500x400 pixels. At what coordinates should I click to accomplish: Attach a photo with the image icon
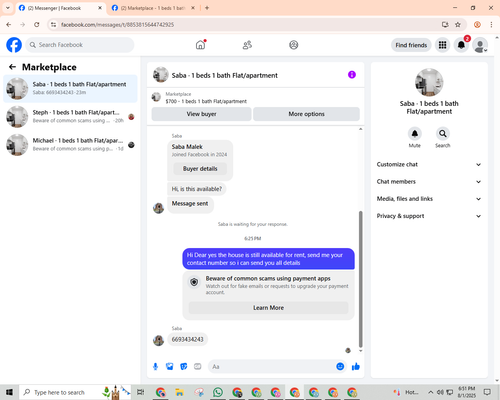click(x=170, y=367)
